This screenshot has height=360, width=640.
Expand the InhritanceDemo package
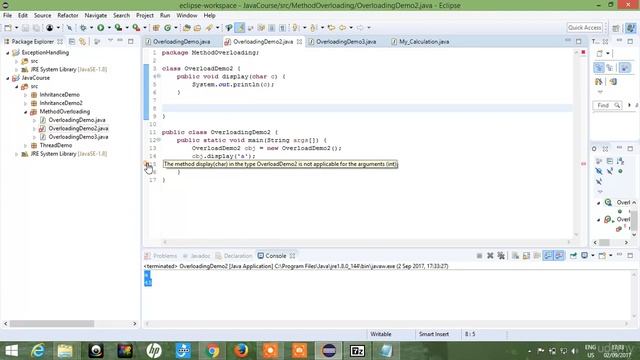(x=25, y=95)
